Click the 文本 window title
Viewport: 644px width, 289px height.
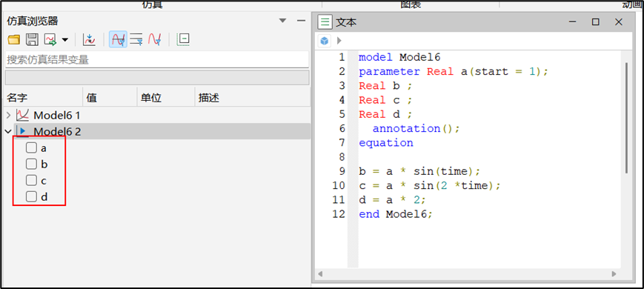point(346,22)
